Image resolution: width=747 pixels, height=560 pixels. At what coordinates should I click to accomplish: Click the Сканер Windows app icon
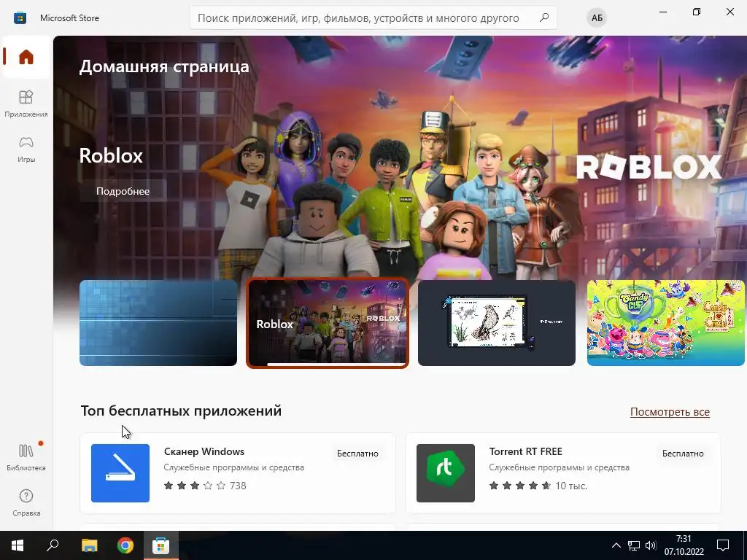pyautogui.click(x=120, y=472)
